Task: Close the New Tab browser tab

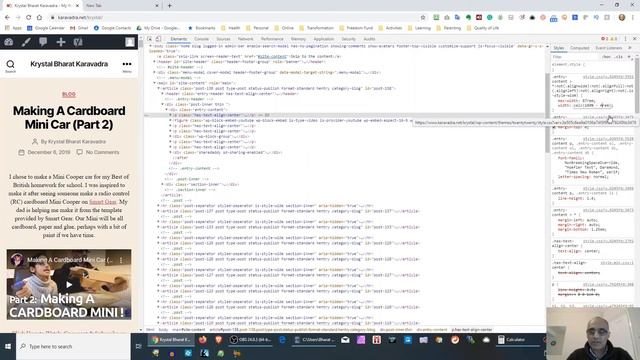Action: coord(157,6)
